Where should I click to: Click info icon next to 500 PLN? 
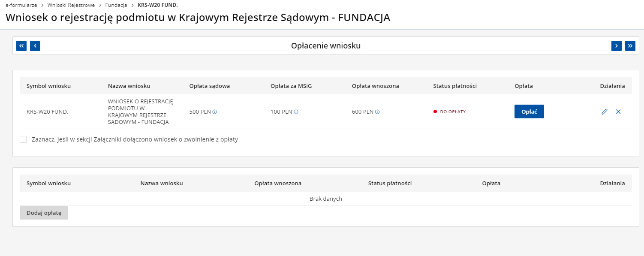pyautogui.click(x=215, y=112)
